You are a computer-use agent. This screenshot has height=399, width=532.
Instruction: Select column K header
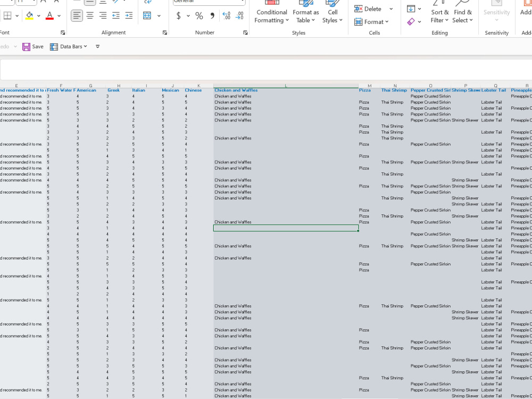199,86
